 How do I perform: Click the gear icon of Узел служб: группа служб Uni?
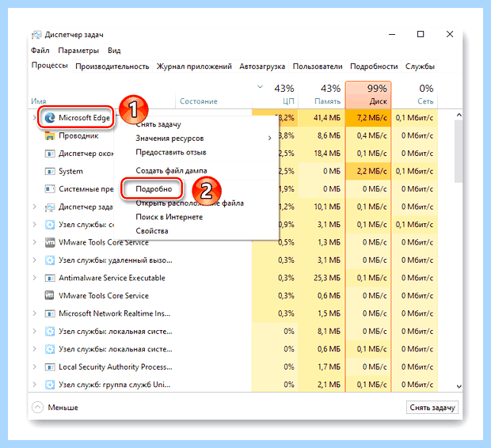(50, 385)
